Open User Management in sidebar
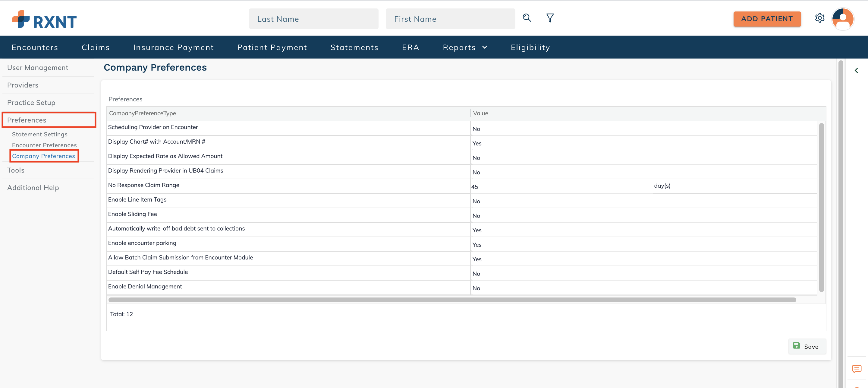Image resolution: width=868 pixels, height=388 pixels. pyautogui.click(x=37, y=68)
